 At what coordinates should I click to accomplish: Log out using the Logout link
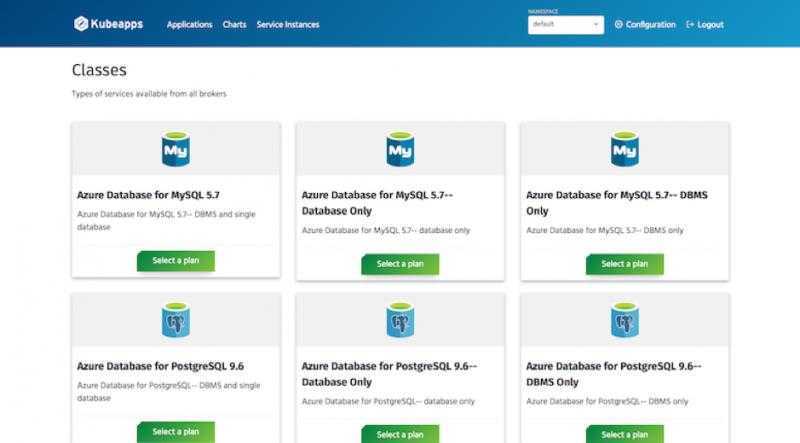(x=710, y=24)
